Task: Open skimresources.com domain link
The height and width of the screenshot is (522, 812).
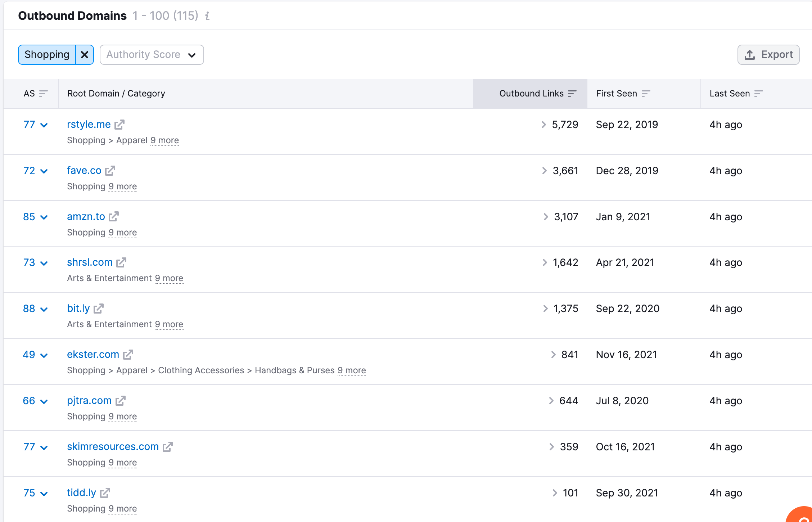Action: click(113, 446)
